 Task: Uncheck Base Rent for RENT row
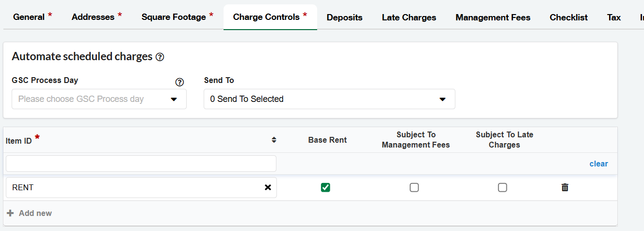click(325, 187)
